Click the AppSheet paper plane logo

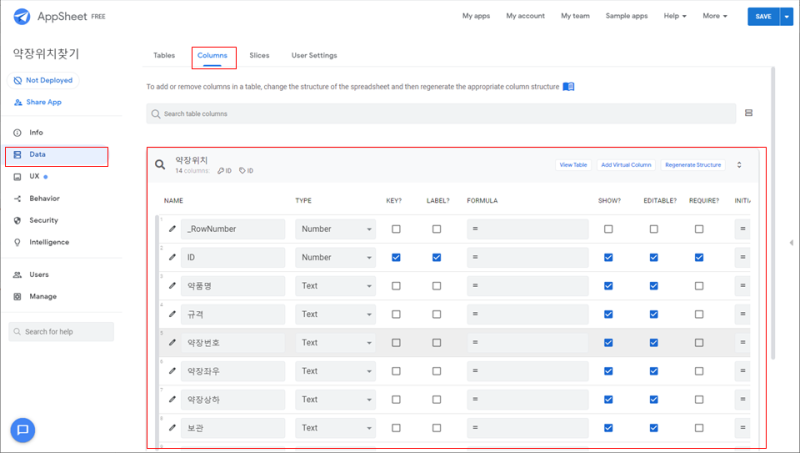coord(22,16)
